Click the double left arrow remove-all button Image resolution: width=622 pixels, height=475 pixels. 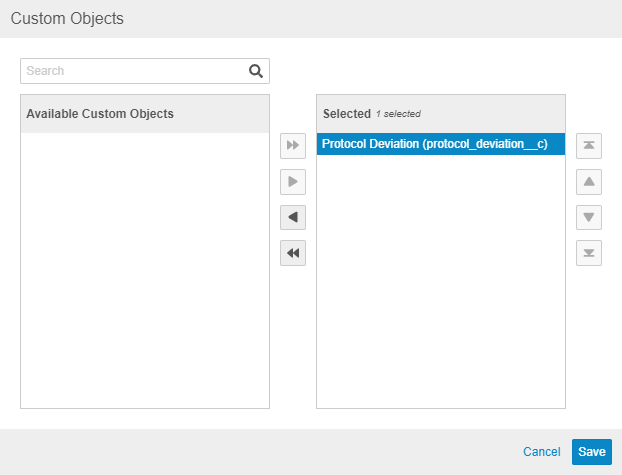pyautogui.click(x=293, y=253)
